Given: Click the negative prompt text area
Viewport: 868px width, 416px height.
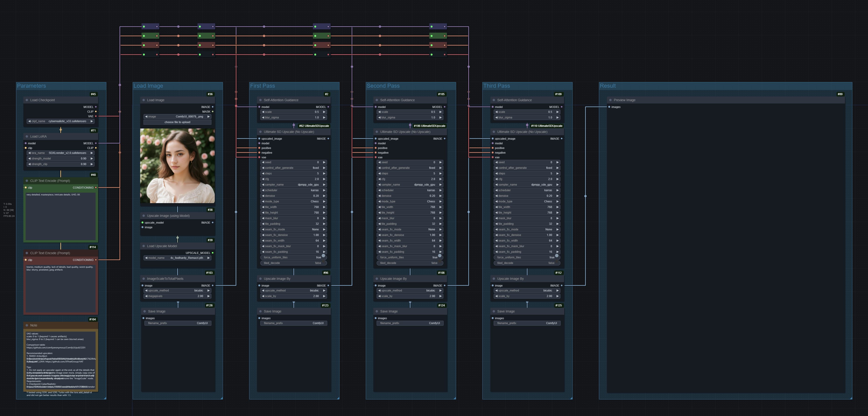Looking at the screenshot, I should [x=61, y=288].
